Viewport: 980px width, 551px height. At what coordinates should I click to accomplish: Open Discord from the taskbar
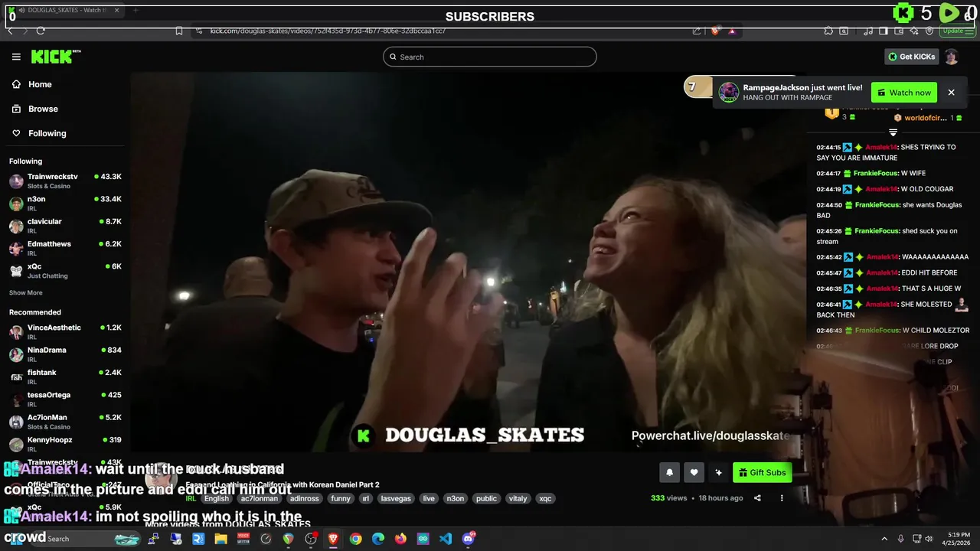point(468,539)
